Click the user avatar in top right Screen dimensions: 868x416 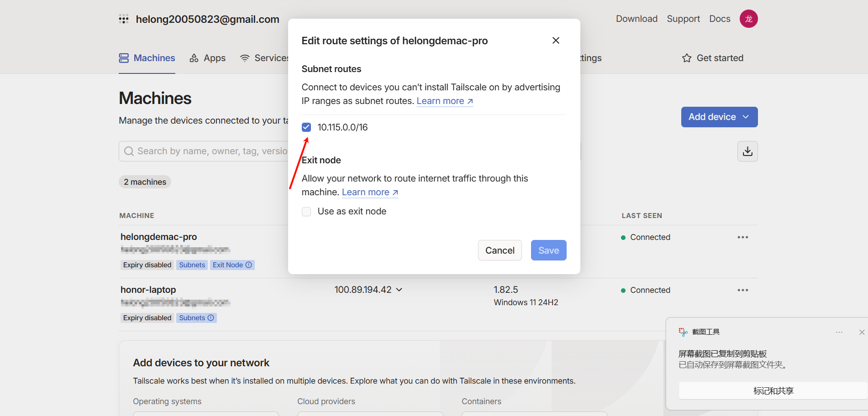tap(748, 19)
